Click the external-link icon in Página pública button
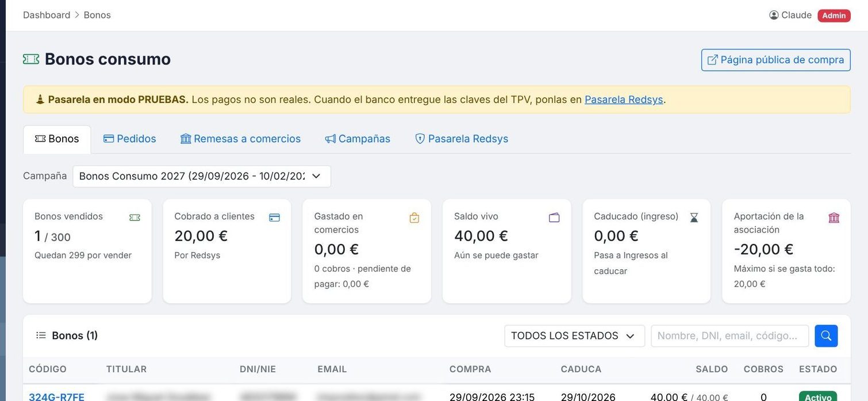The height and width of the screenshot is (401, 868). tap(712, 60)
